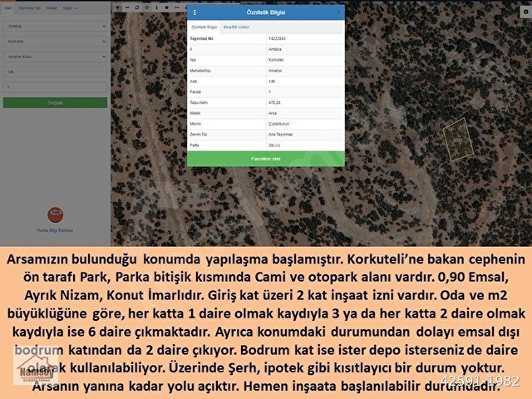Switch to the Analiz tab

tap(52, 7)
